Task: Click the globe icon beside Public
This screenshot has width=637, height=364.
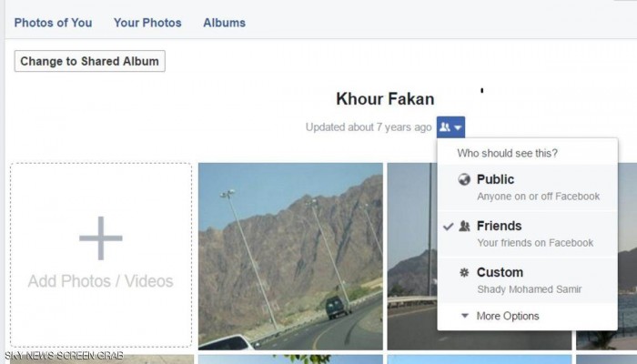Action: point(464,179)
